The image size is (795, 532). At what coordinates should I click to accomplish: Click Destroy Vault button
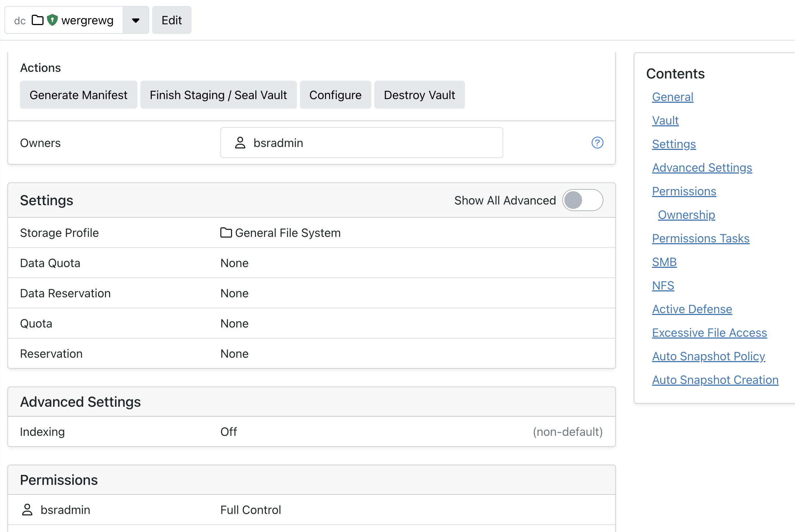(x=419, y=95)
